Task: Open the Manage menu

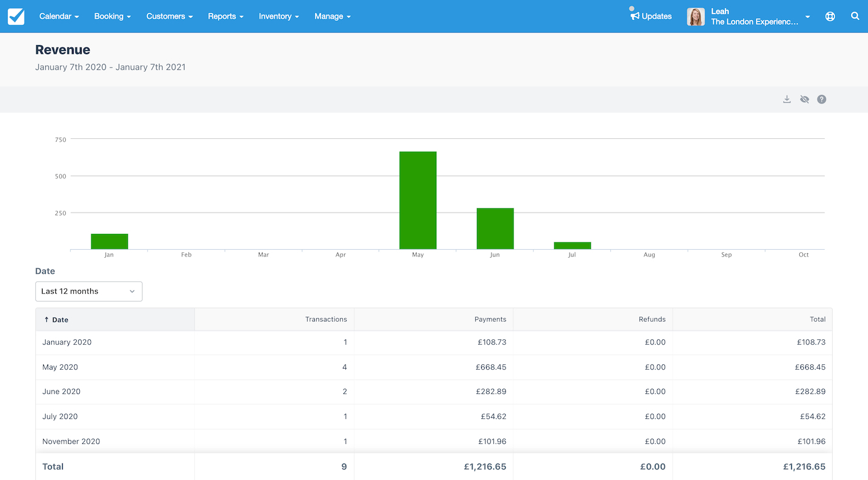Action: (333, 16)
